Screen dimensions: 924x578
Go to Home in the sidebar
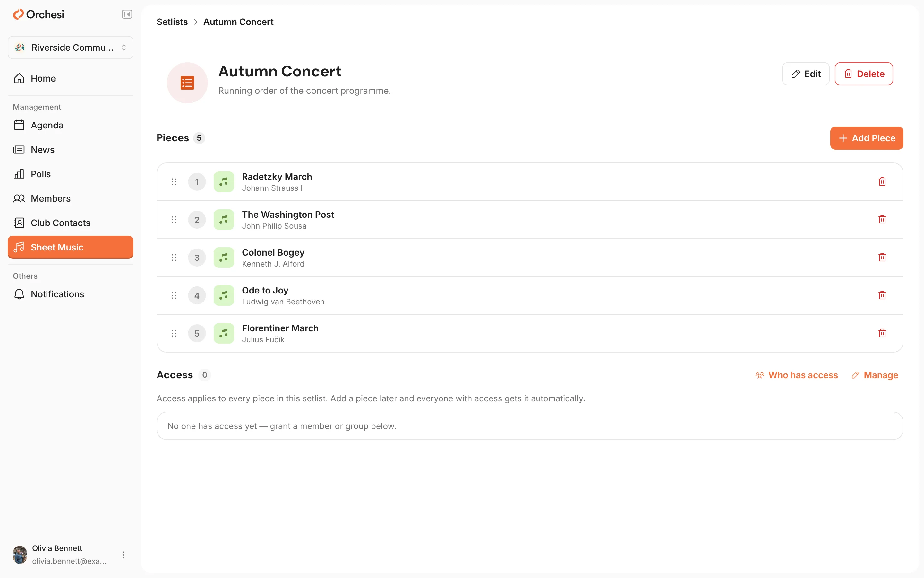tap(71, 78)
